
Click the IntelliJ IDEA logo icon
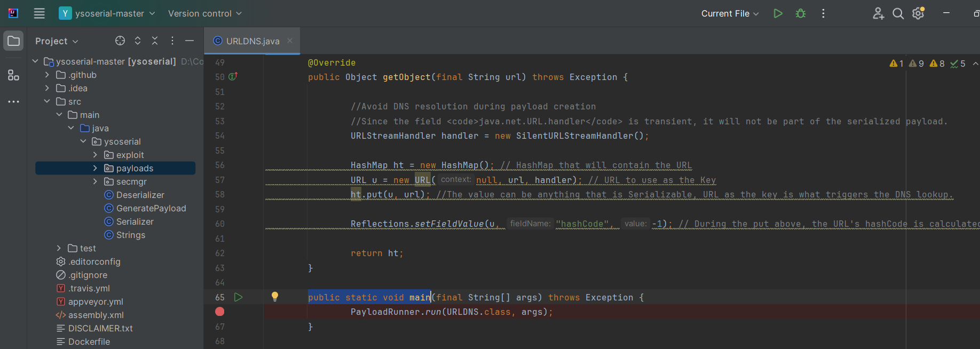tap(13, 13)
